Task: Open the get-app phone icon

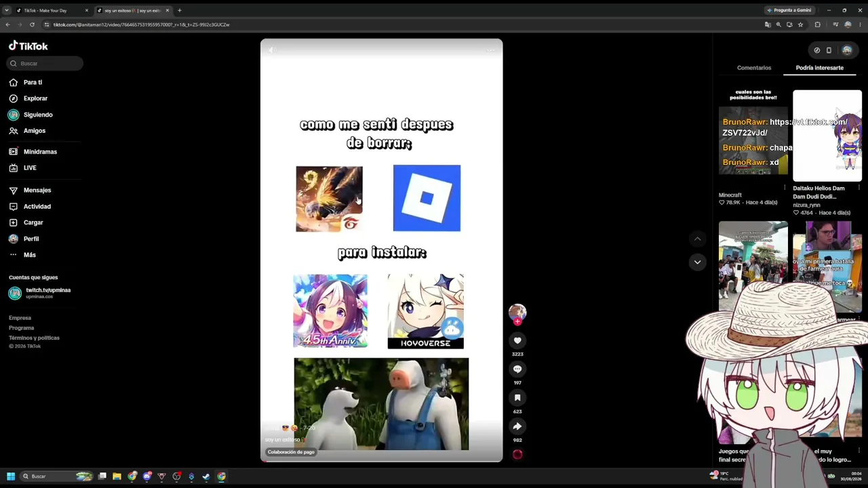Action: (829, 50)
